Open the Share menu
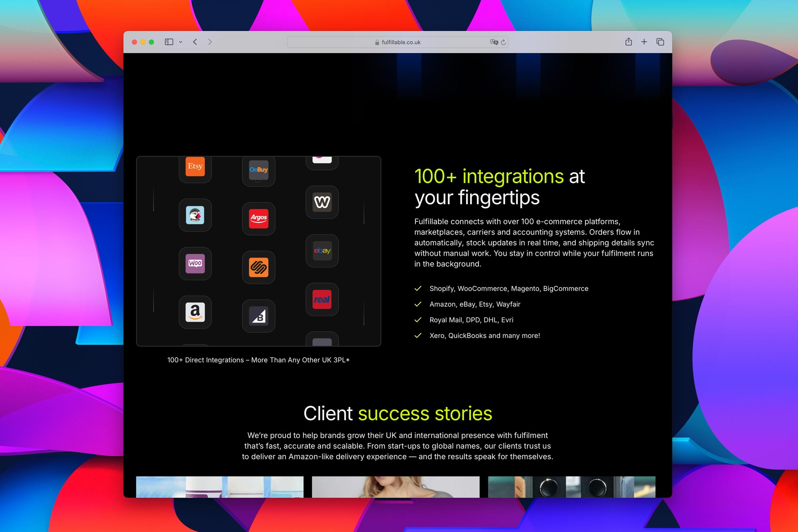 [628, 42]
